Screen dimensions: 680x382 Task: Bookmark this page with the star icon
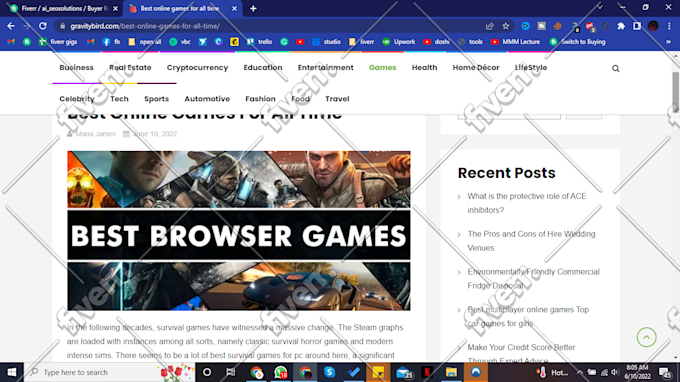(x=506, y=26)
